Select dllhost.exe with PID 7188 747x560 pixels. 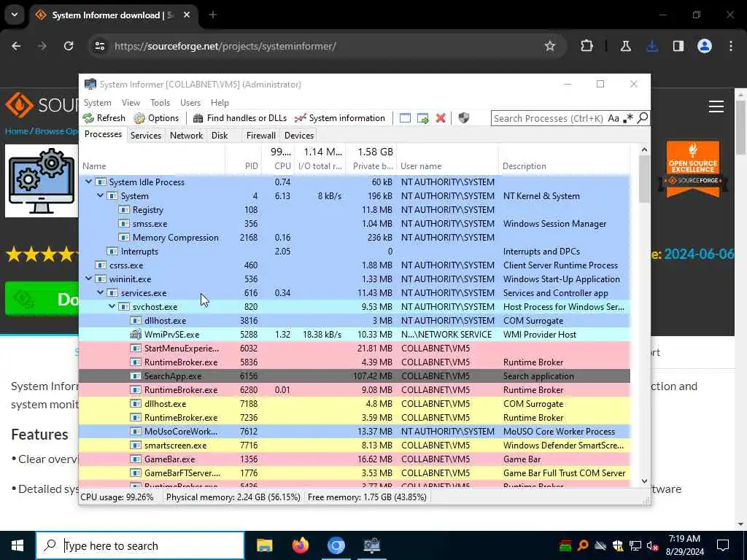[x=355, y=403]
